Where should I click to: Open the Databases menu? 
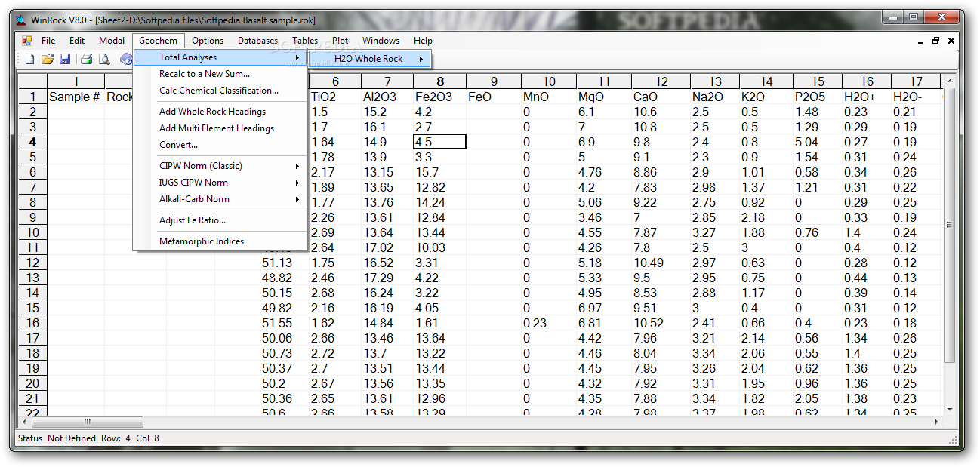pyautogui.click(x=257, y=41)
